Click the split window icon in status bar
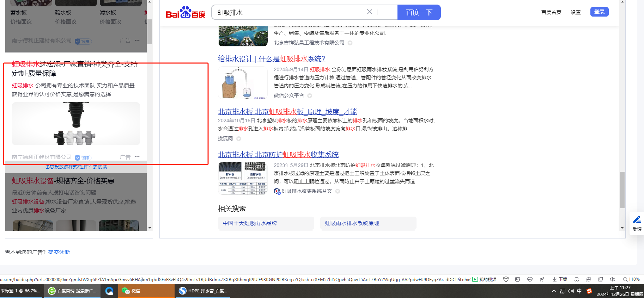 (x=601, y=279)
